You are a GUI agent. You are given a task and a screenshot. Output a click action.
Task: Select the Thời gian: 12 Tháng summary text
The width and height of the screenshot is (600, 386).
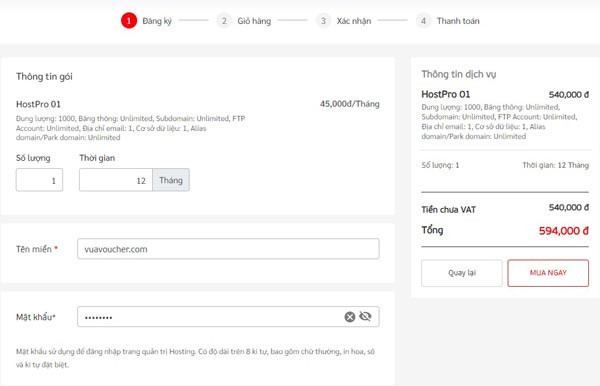556,165
